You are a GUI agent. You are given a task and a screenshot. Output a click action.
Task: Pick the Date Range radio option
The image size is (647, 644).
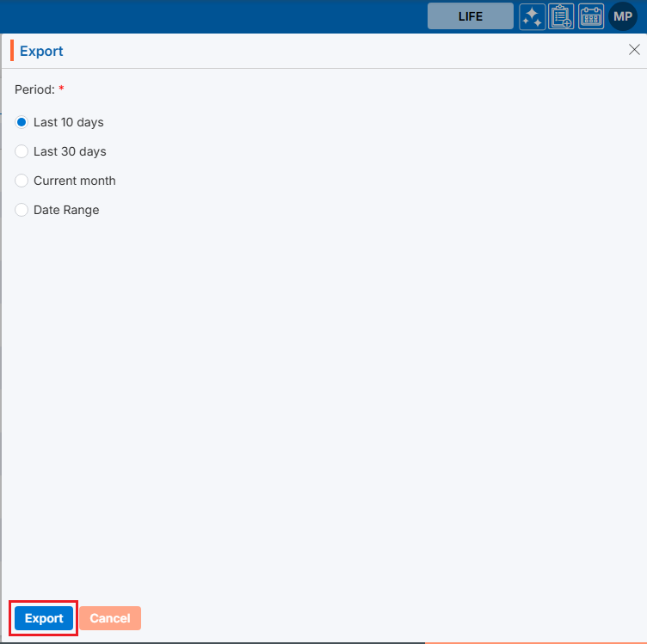point(22,210)
